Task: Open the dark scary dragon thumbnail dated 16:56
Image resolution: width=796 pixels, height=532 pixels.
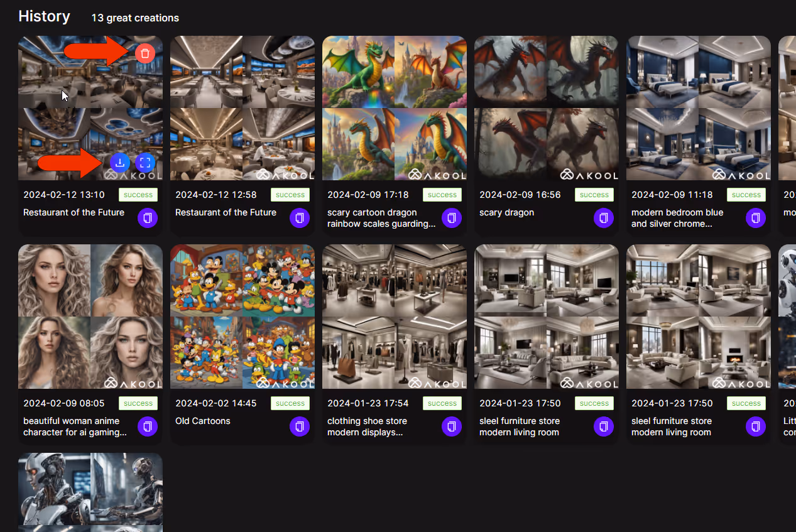Action: coord(547,108)
